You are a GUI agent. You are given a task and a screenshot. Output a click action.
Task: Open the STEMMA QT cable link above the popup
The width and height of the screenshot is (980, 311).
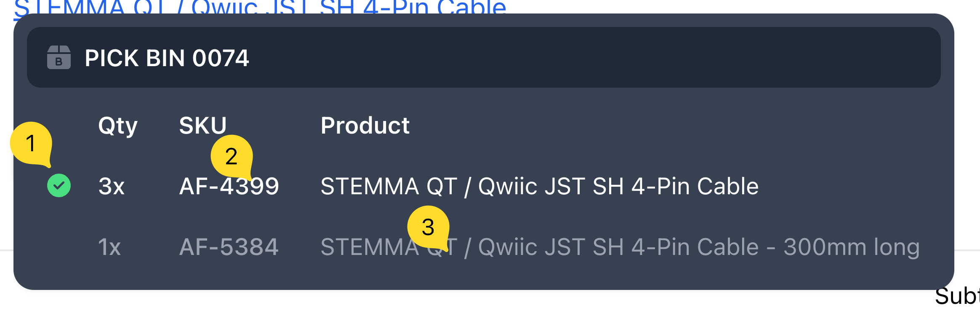pyautogui.click(x=260, y=8)
